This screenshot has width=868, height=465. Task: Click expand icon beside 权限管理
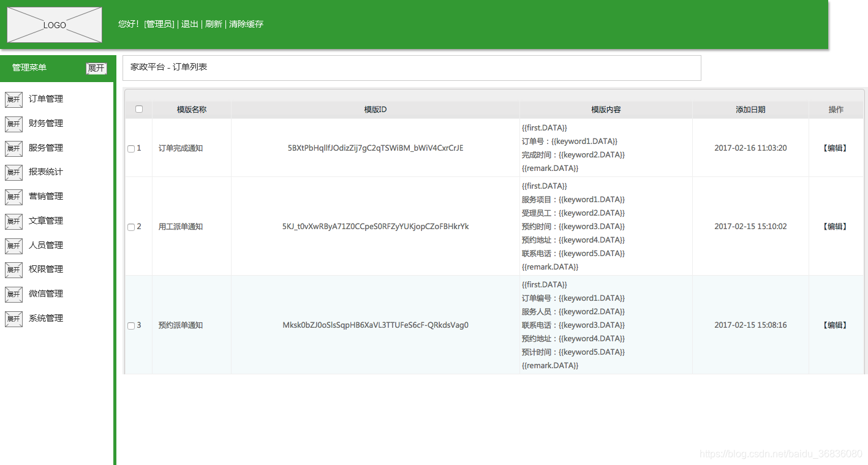click(x=13, y=270)
